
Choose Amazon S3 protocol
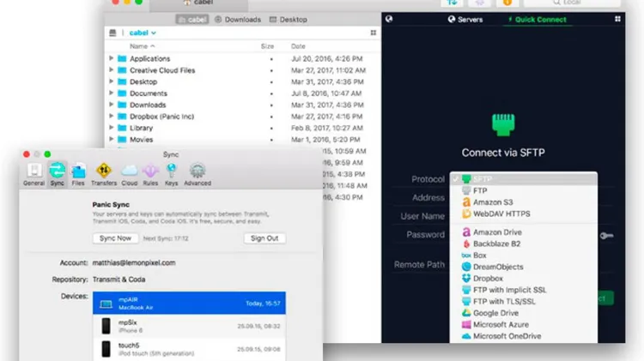(x=524, y=202)
